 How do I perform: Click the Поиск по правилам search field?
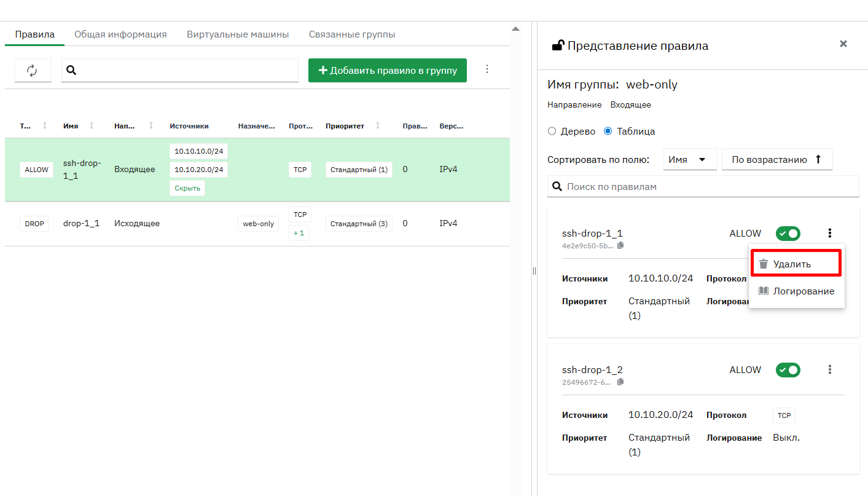[x=703, y=186]
